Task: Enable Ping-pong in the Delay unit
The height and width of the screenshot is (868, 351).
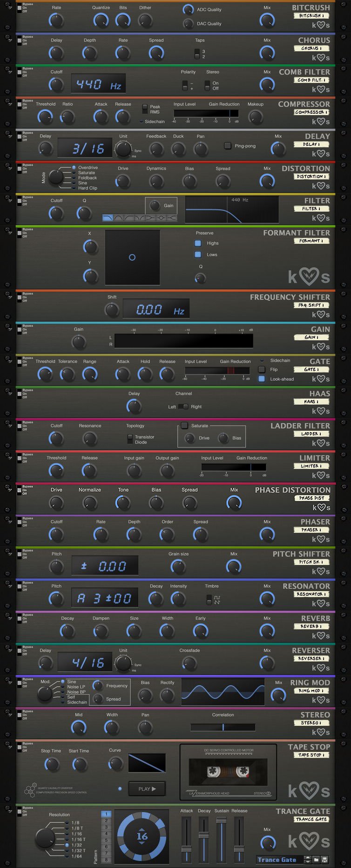Action: (x=228, y=145)
